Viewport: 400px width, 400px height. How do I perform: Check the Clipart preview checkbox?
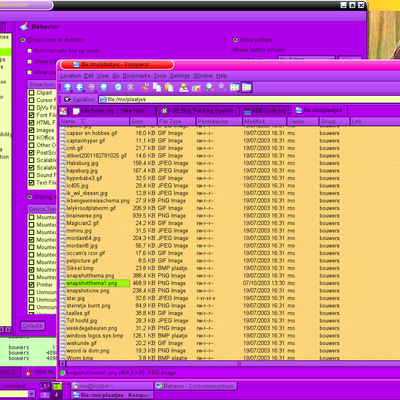point(32,93)
